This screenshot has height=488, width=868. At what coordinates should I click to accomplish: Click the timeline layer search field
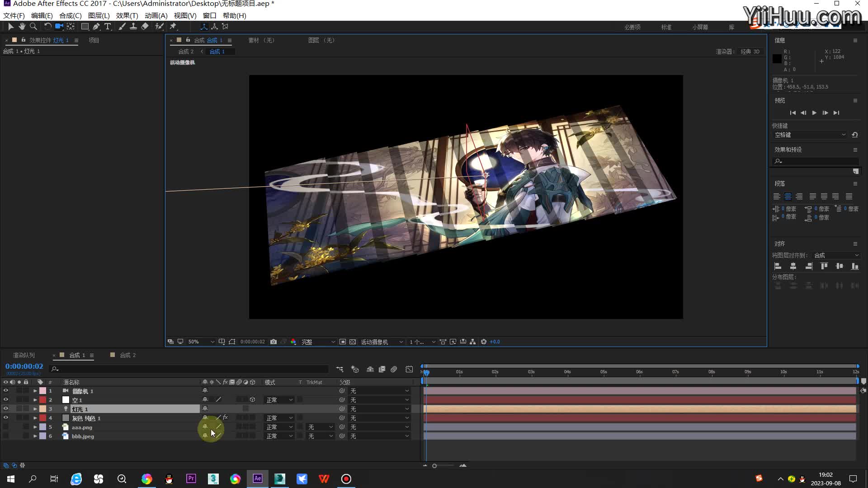[x=189, y=369]
